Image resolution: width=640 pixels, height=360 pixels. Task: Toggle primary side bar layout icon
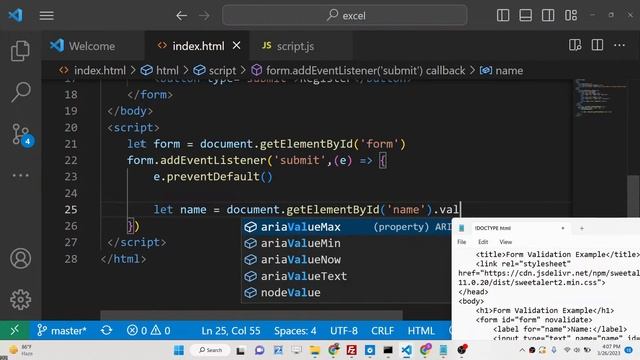click(503, 16)
